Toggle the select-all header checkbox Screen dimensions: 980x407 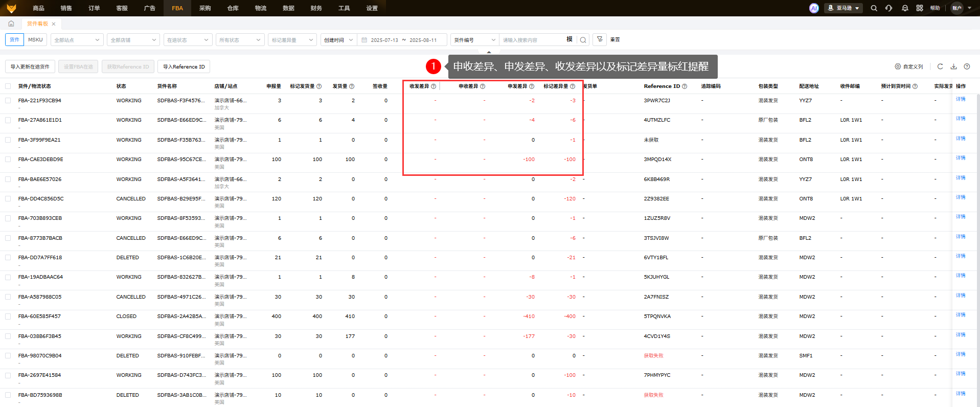pos(8,86)
